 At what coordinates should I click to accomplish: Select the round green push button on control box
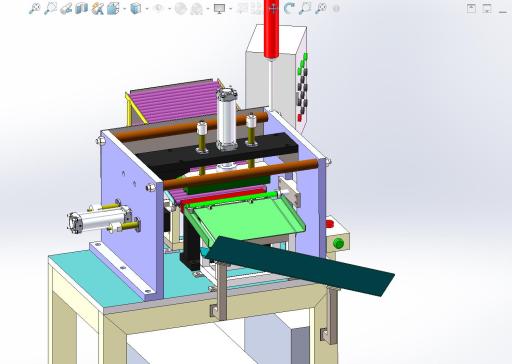[338, 243]
